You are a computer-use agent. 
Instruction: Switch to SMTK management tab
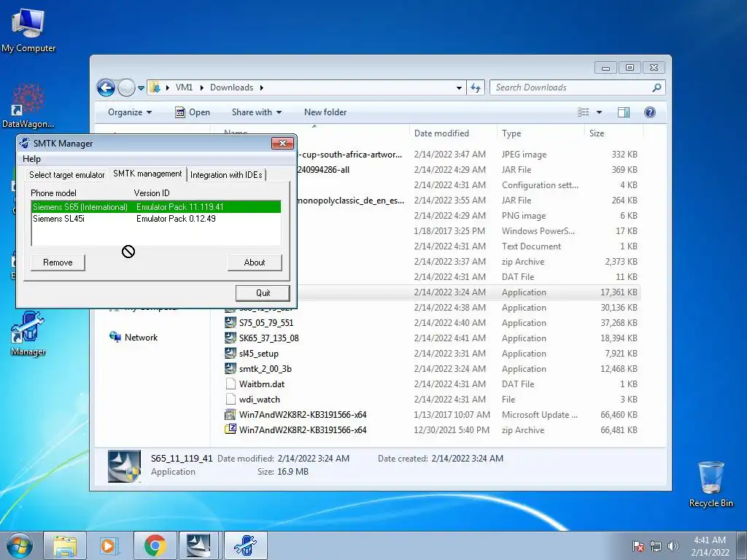pyautogui.click(x=147, y=174)
